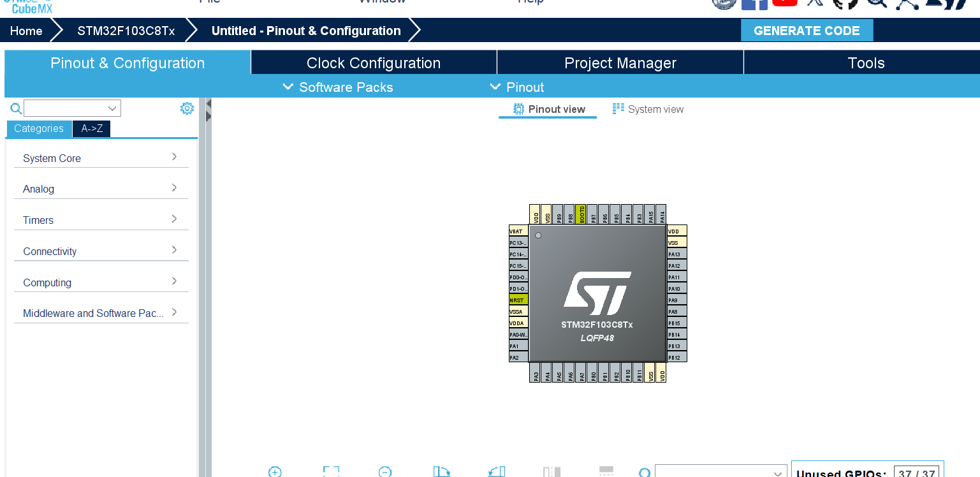The image size is (980, 477).
Task: Switch to System view
Action: pyautogui.click(x=648, y=109)
